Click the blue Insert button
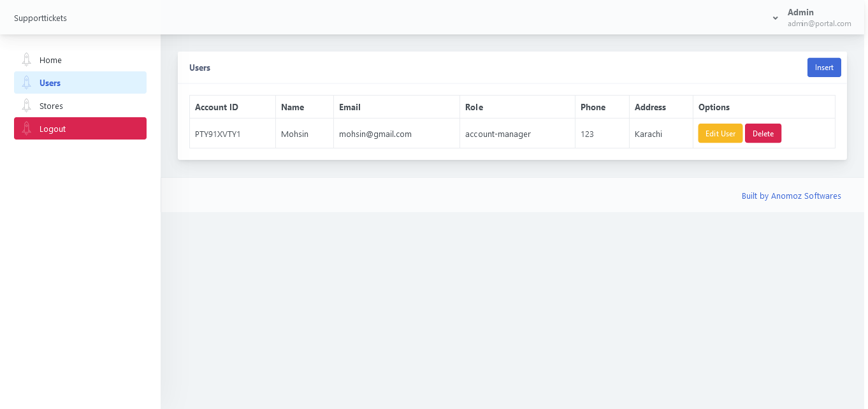The height and width of the screenshot is (409, 868). coord(823,68)
